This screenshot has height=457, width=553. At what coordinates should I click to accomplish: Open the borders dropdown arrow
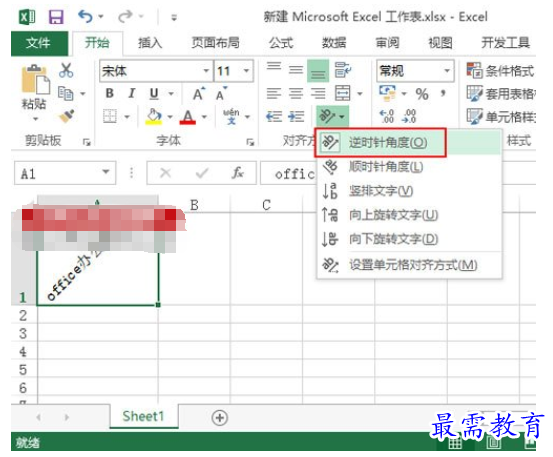tap(127, 117)
